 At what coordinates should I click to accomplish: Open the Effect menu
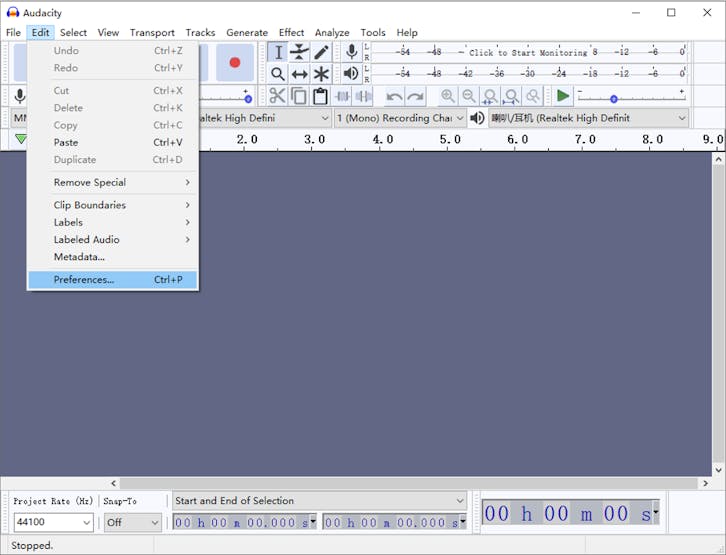291,32
